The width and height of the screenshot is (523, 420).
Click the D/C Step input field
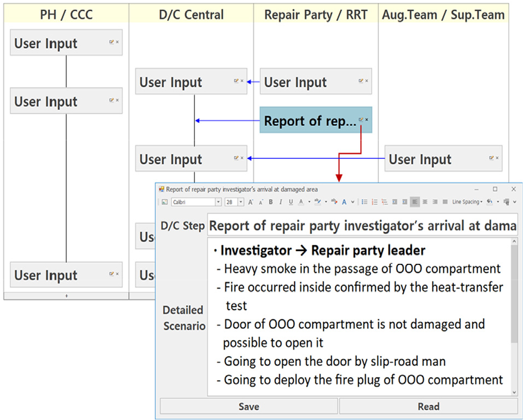[362, 226]
